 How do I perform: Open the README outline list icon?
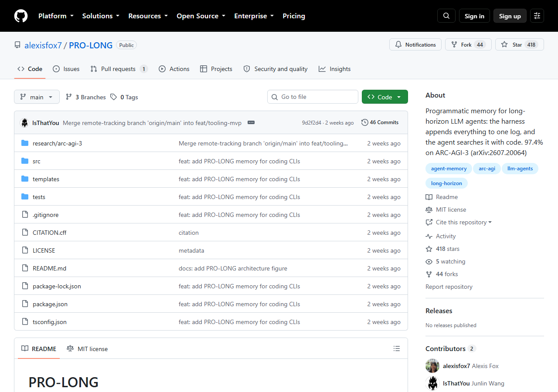397,348
